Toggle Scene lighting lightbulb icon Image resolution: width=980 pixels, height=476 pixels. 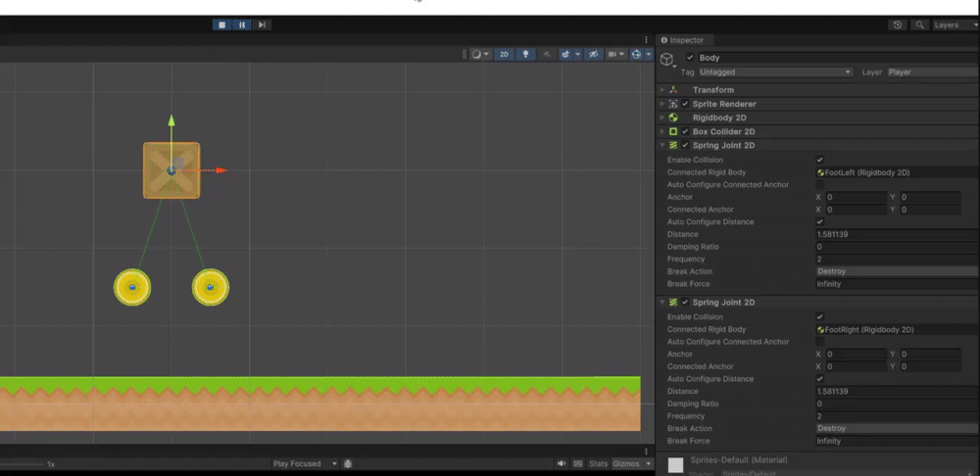(x=525, y=54)
